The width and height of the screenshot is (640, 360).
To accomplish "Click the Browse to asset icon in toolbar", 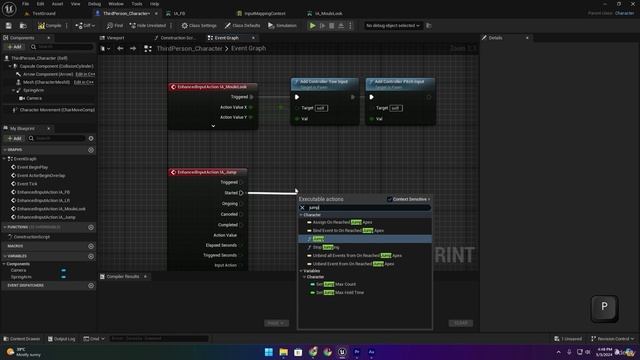I will pos(23,26).
